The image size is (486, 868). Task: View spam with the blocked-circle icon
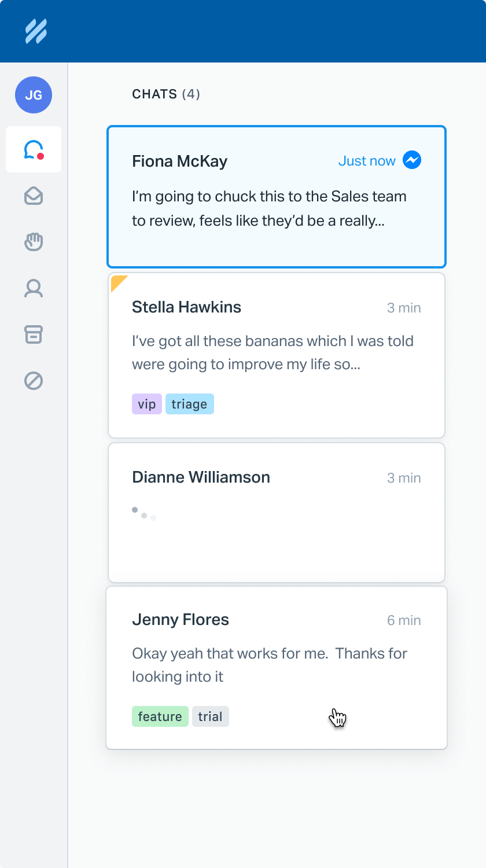(x=33, y=381)
